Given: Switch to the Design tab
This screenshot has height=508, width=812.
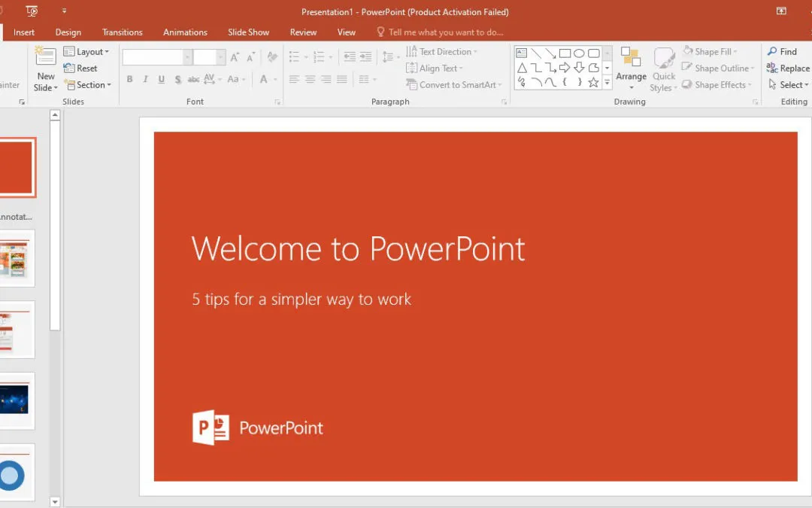Looking at the screenshot, I should click(68, 32).
